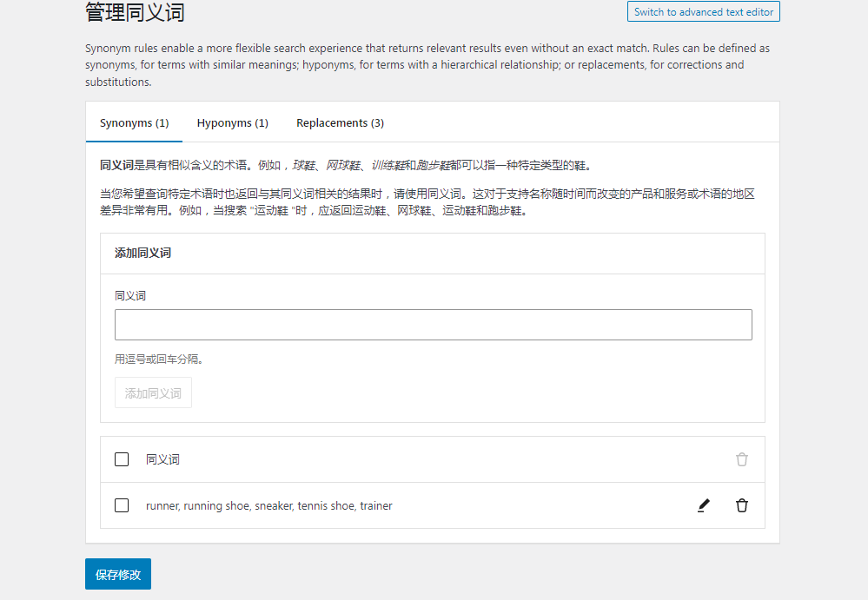Image resolution: width=868 pixels, height=600 pixels.
Task: Save changes with the 保存修改 button
Action: [x=117, y=573]
